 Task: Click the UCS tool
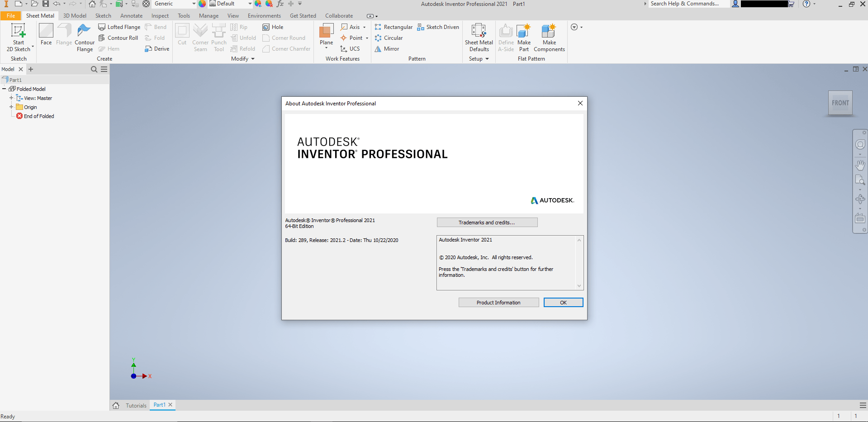point(350,49)
